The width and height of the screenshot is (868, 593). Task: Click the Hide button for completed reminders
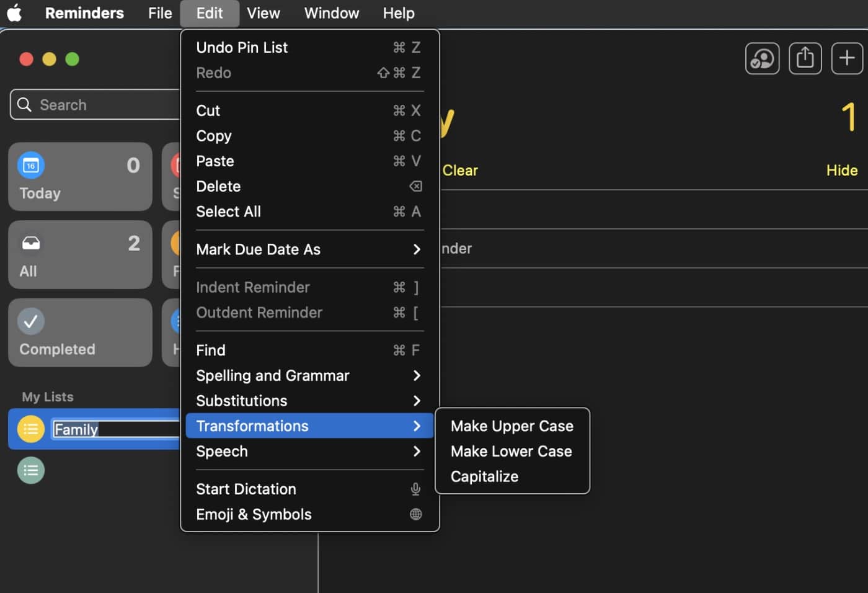click(841, 171)
